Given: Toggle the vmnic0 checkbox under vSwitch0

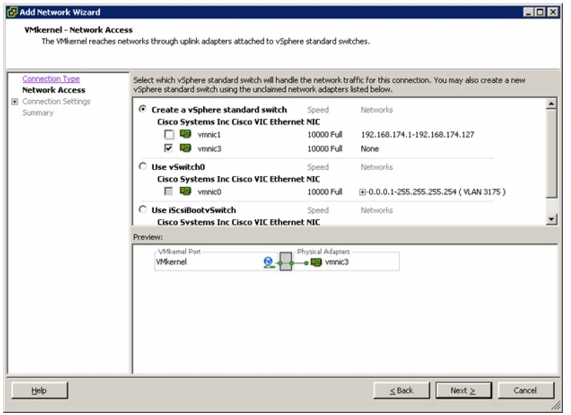Looking at the screenshot, I should 169,191.
